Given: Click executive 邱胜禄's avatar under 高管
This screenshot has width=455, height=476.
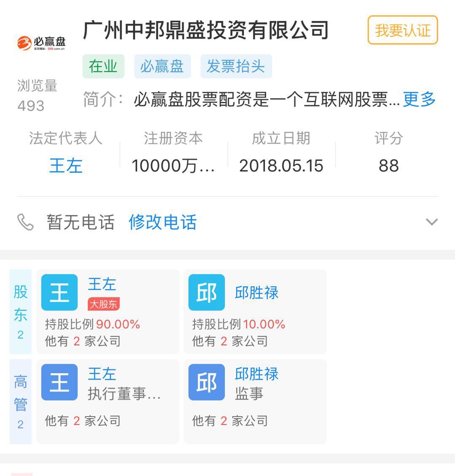Looking at the screenshot, I should point(206,383).
